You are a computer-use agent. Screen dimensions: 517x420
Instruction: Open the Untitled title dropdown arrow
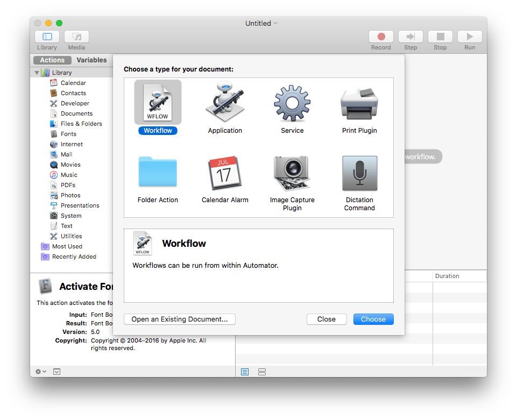pos(276,23)
